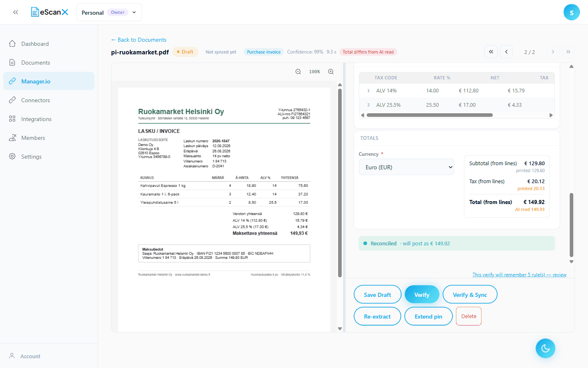Jump to first document
588x368 pixels.
pyautogui.click(x=491, y=52)
